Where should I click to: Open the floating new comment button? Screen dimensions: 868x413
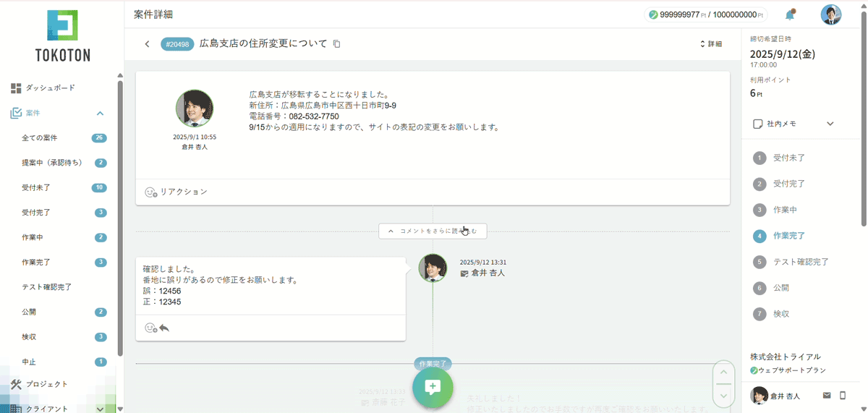tap(433, 387)
